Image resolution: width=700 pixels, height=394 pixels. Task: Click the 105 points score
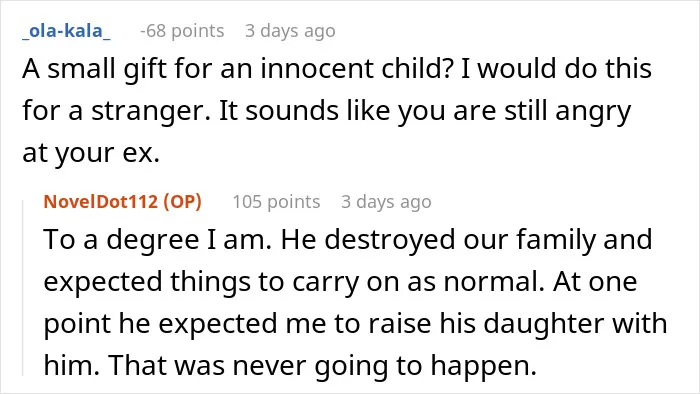click(276, 202)
